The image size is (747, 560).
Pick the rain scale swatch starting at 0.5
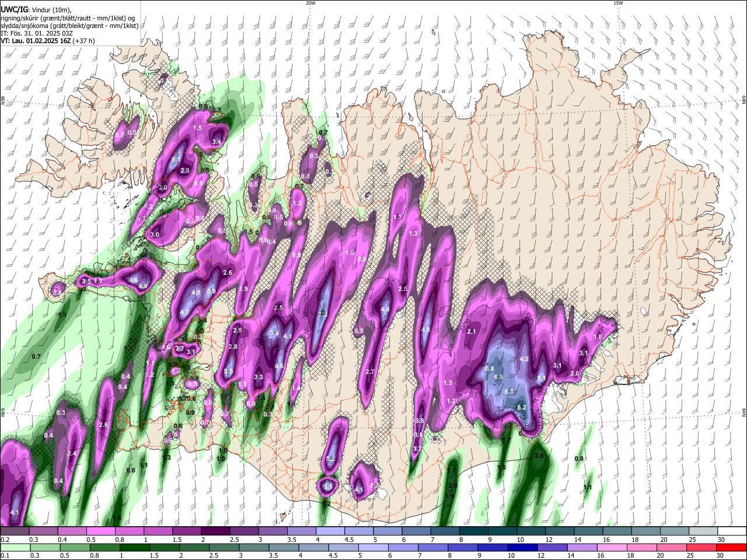74,548
